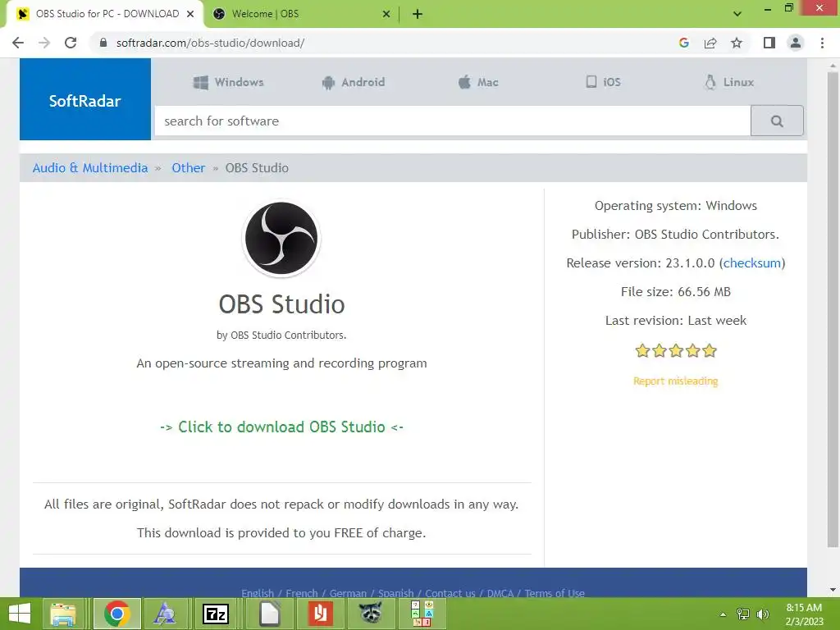The height and width of the screenshot is (630, 840).
Task: Open the raccoon taskbar app
Action: (370, 614)
